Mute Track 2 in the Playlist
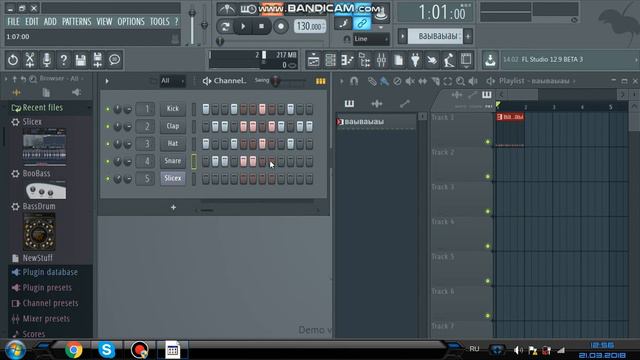 coord(488,176)
